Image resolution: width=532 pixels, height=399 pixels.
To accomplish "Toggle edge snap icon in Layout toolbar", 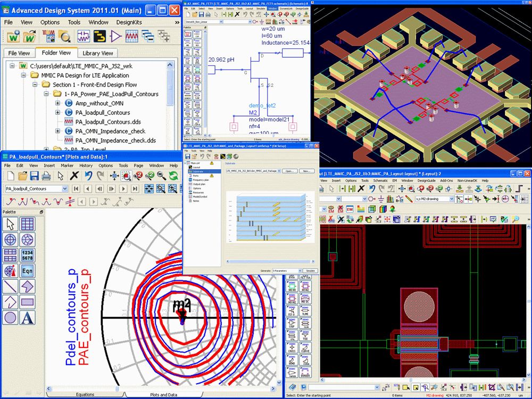I will [514, 199].
